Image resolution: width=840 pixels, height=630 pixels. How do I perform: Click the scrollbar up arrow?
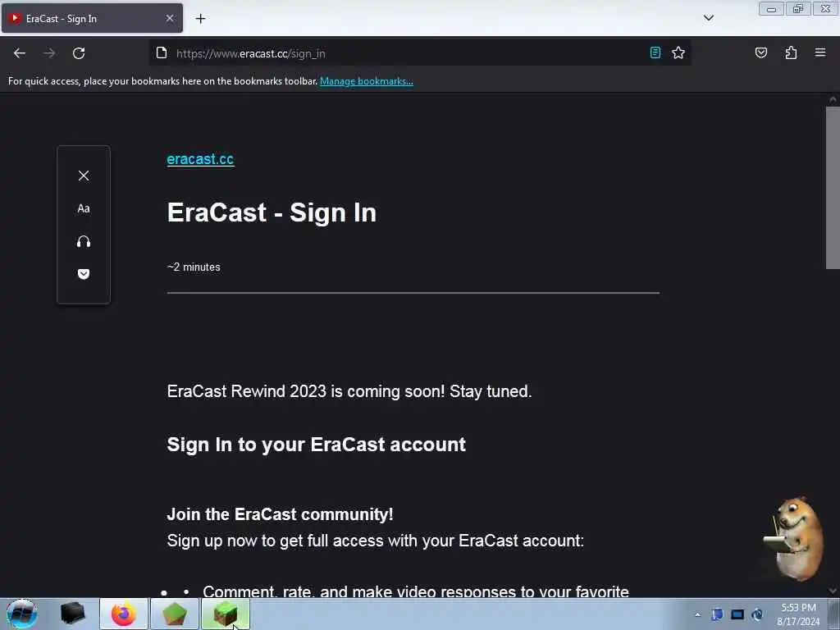coord(833,99)
